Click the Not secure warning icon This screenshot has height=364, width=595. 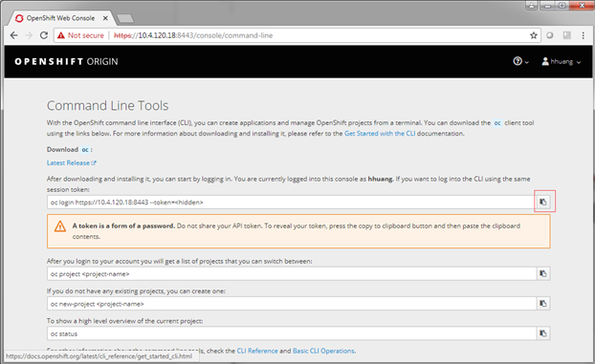[x=60, y=35]
